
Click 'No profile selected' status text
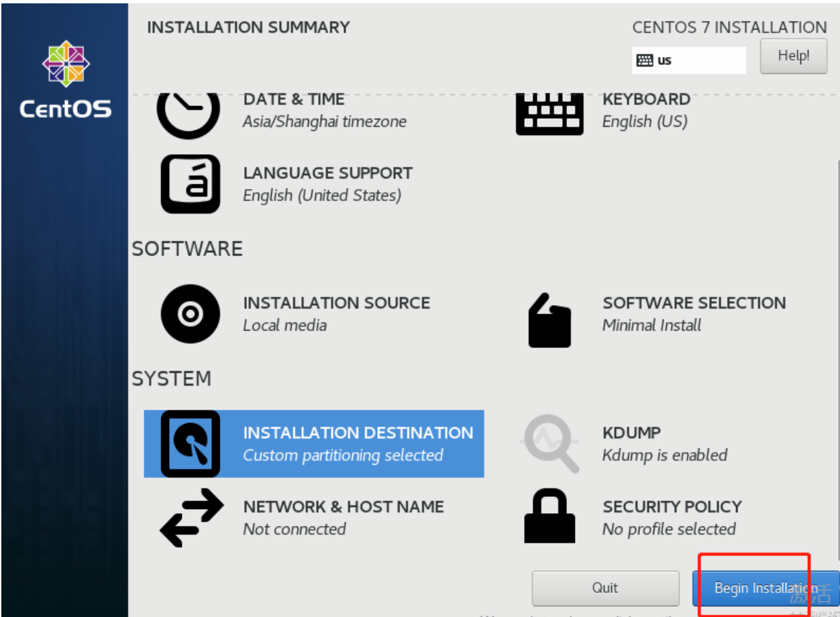[669, 529]
